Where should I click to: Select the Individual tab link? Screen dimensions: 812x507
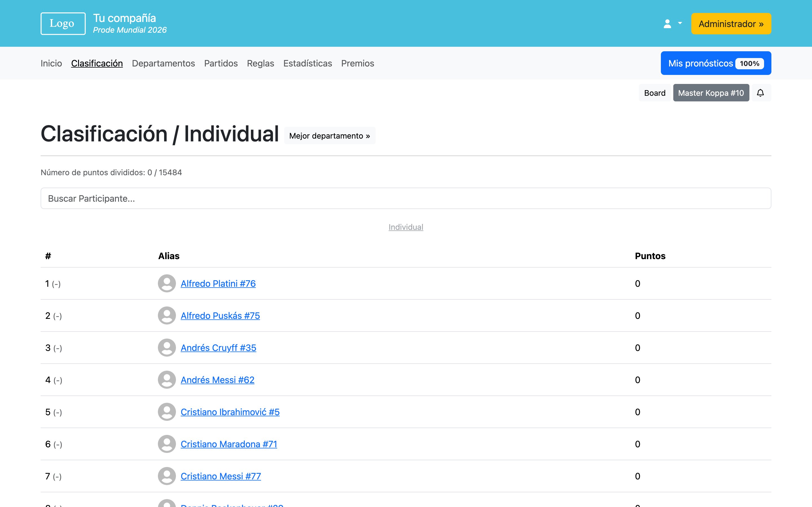tap(406, 227)
